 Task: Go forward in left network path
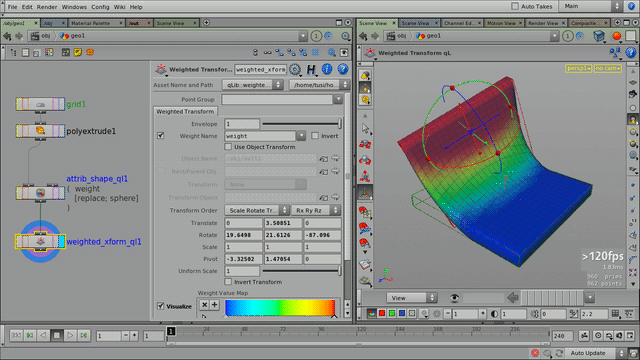tap(19, 36)
